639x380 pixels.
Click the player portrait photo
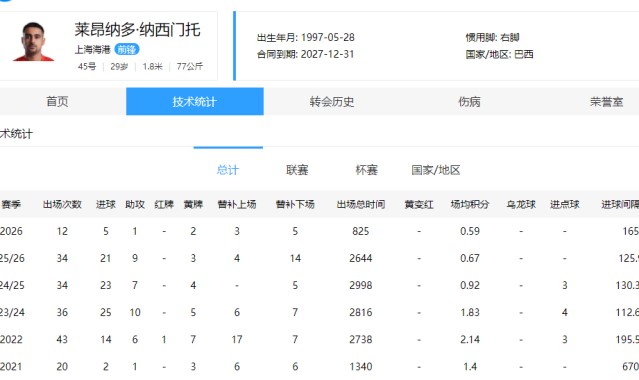[33, 42]
